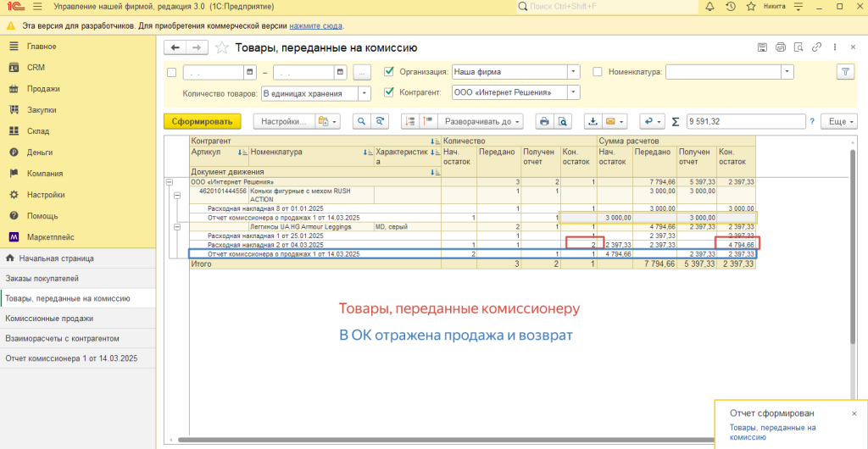
Task: Open the three-dots form menu
Action: (834, 47)
